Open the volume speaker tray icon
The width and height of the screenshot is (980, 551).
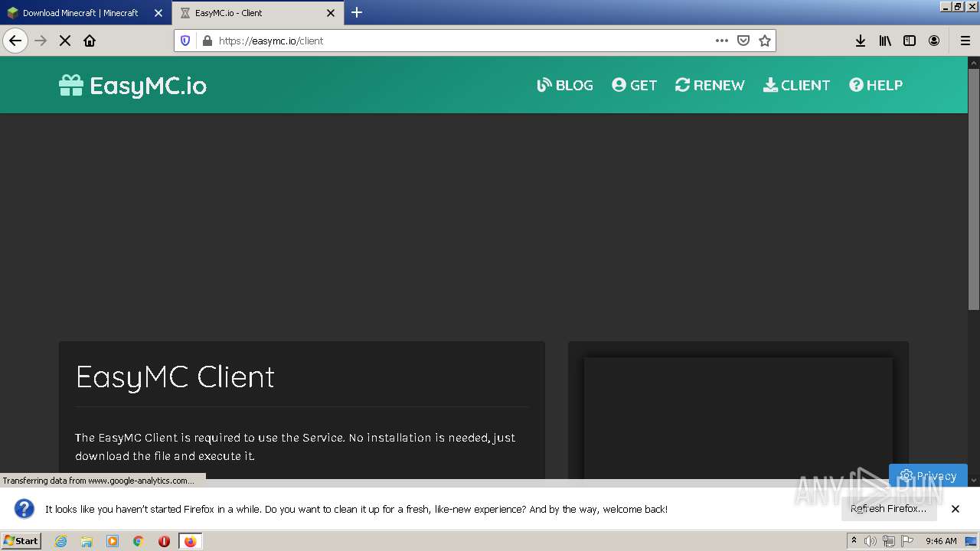pyautogui.click(x=870, y=541)
